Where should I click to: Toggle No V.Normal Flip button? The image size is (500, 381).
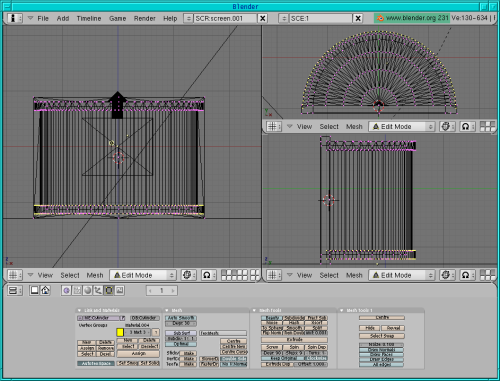pyautogui.click(x=233, y=364)
